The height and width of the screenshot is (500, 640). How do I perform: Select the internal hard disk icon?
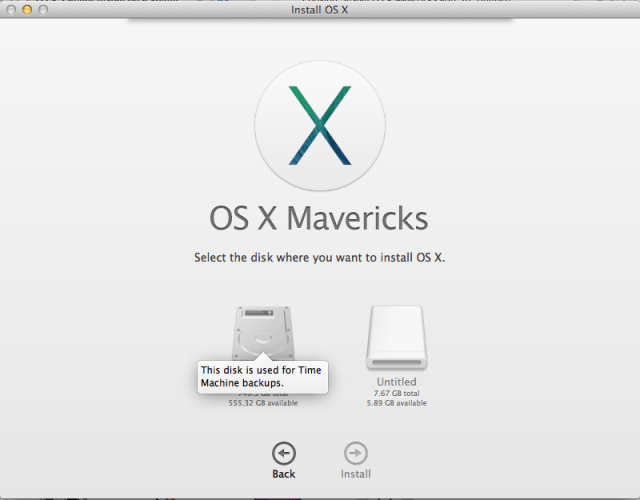coord(264,330)
